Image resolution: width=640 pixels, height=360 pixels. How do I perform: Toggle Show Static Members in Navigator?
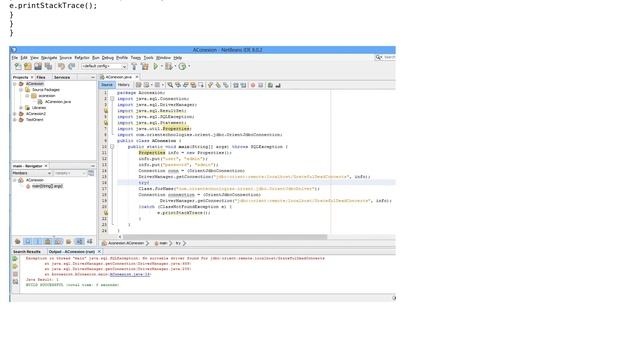point(38,242)
